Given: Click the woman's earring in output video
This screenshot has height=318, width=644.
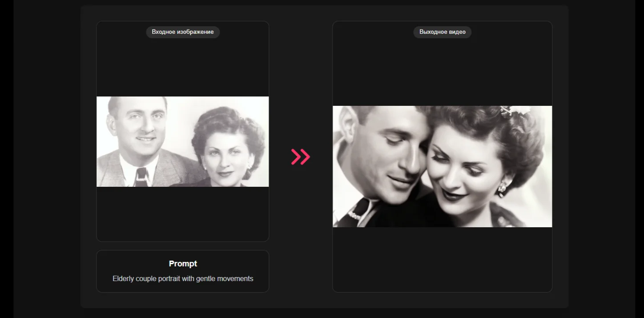Looking at the screenshot, I should coord(503,188).
